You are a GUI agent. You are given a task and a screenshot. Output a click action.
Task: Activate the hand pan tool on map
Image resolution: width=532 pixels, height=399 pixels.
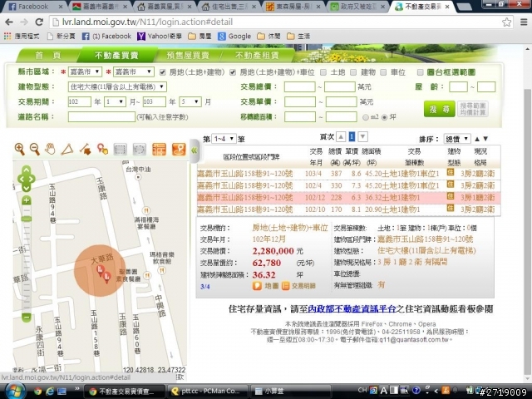[x=50, y=149]
